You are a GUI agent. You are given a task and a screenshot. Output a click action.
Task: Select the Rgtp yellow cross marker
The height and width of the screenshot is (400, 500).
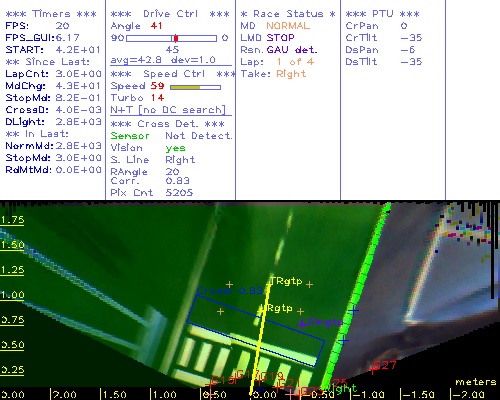(x=262, y=308)
